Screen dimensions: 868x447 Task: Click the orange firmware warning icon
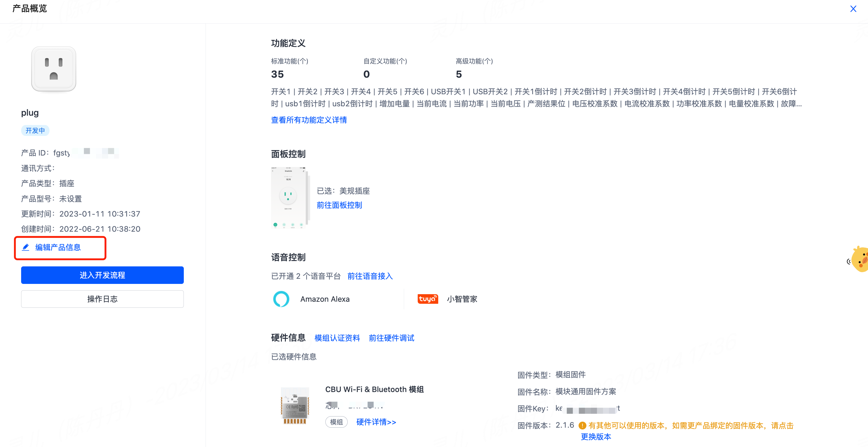582,426
